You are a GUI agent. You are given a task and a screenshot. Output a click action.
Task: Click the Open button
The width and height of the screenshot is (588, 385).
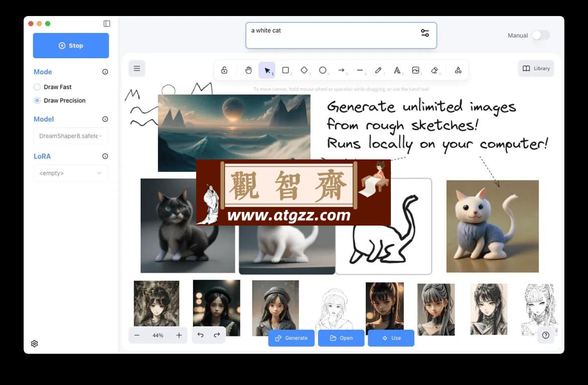[x=341, y=338]
